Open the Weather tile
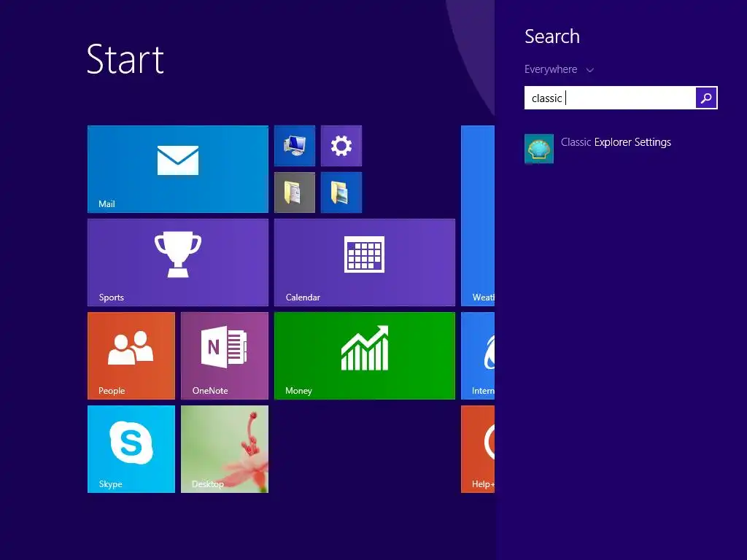 (478, 216)
